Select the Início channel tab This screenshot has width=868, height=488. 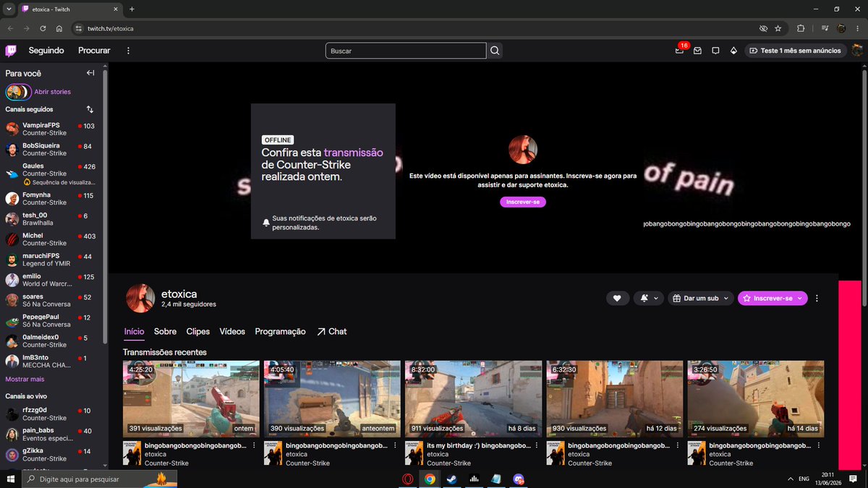pos(134,331)
